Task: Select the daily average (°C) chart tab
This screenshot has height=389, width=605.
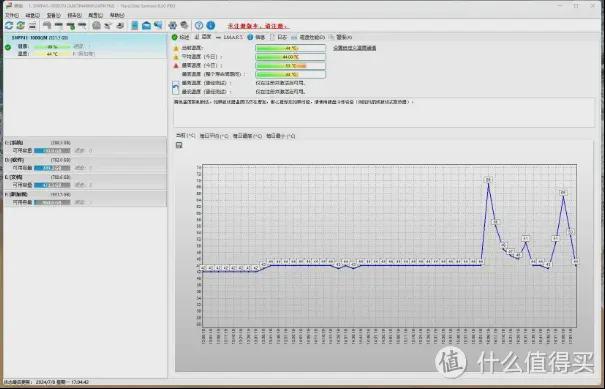Action: [x=214, y=136]
